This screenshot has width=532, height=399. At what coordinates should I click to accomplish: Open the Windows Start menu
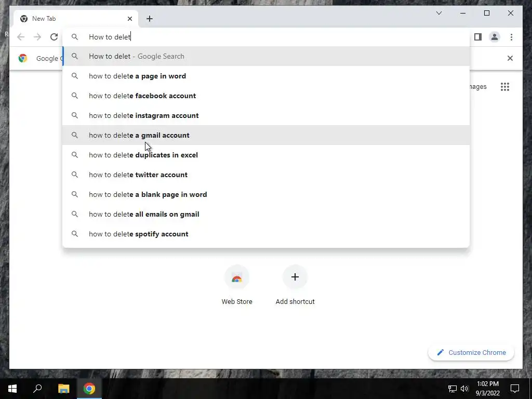pyautogui.click(x=12, y=389)
